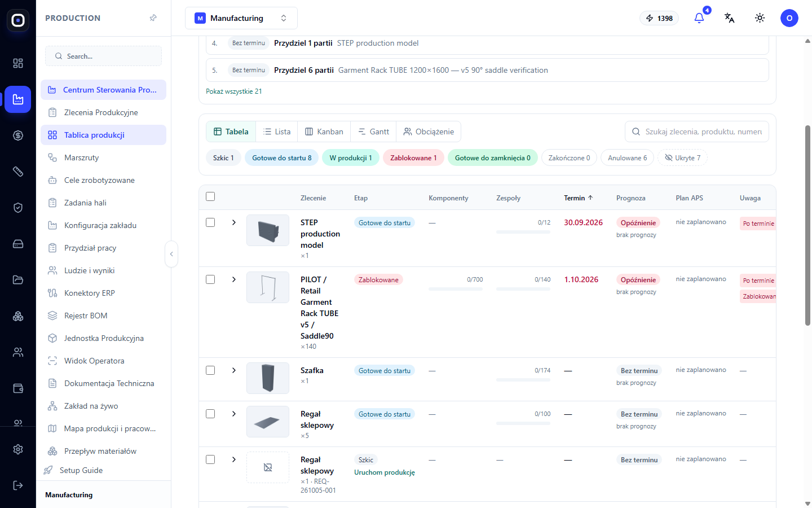Click the Szafka 0/174 progress bar
The image size is (812, 508).
pyautogui.click(x=523, y=380)
